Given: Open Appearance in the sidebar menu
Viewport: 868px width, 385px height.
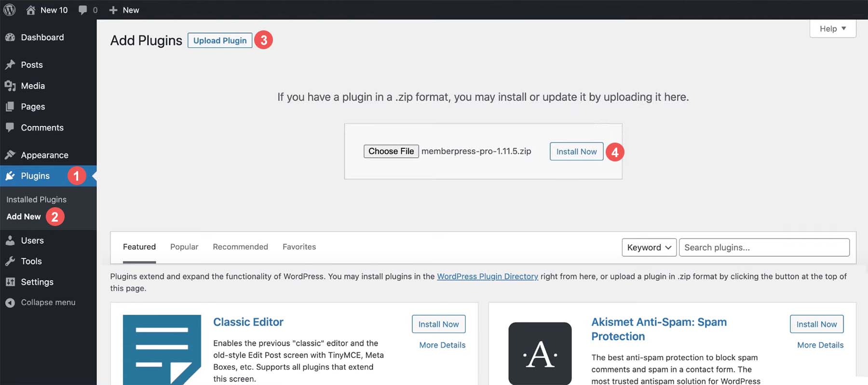Looking at the screenshot, I should [44, 155].
